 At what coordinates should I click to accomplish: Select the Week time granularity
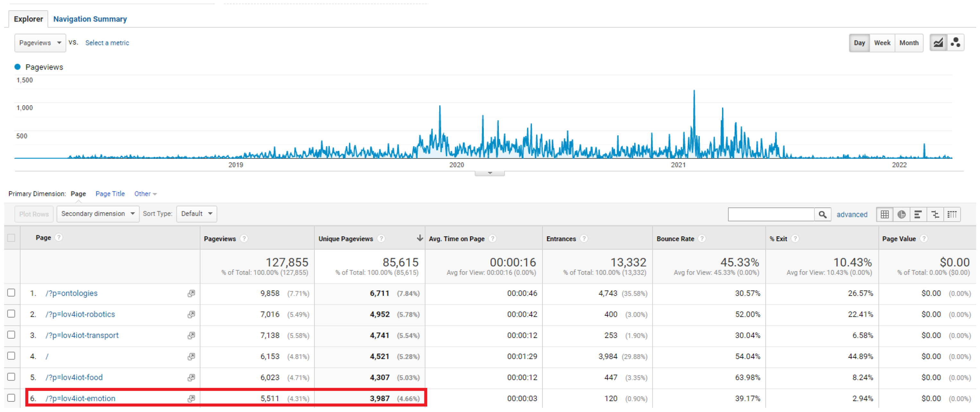[882, 43]
